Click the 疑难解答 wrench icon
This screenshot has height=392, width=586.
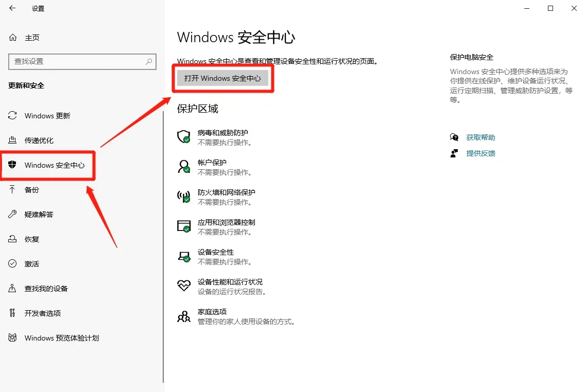click(x=12, y=214)
